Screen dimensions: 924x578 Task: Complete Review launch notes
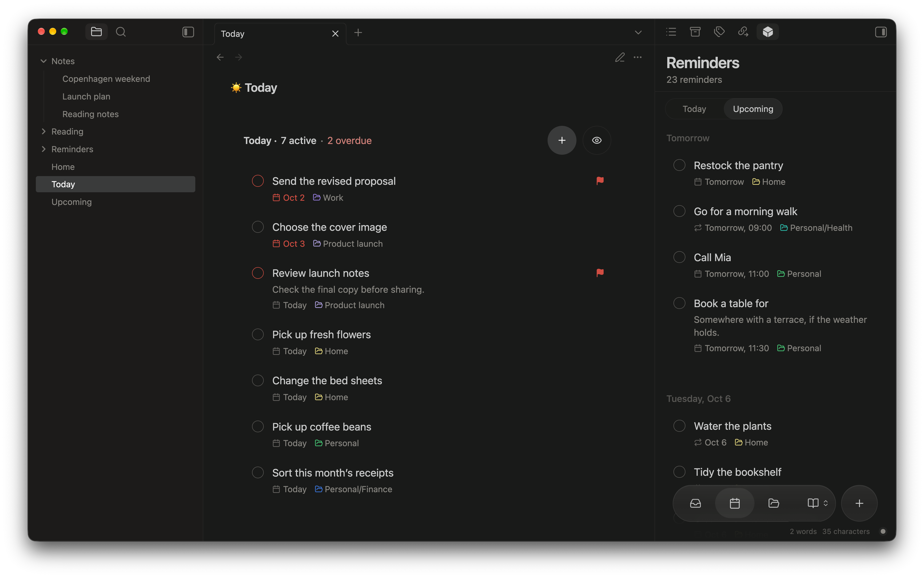click(x=258, y=273)
